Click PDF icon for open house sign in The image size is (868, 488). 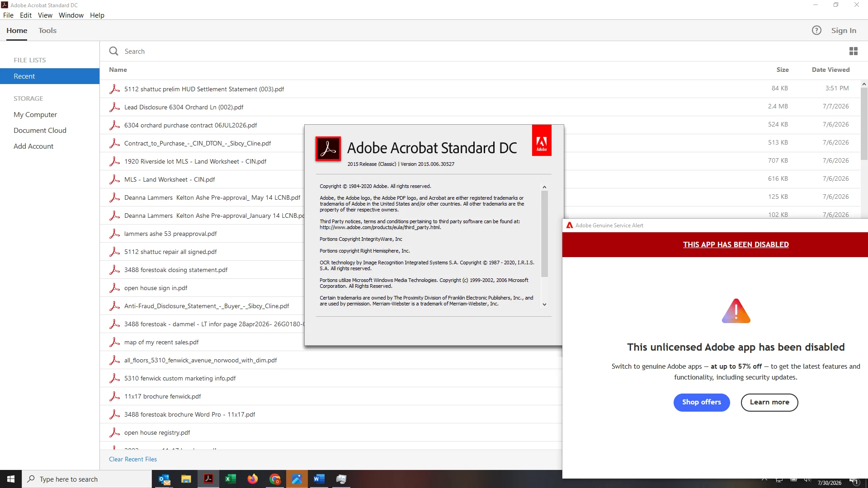pyautogui.click(x=114, y=288)
